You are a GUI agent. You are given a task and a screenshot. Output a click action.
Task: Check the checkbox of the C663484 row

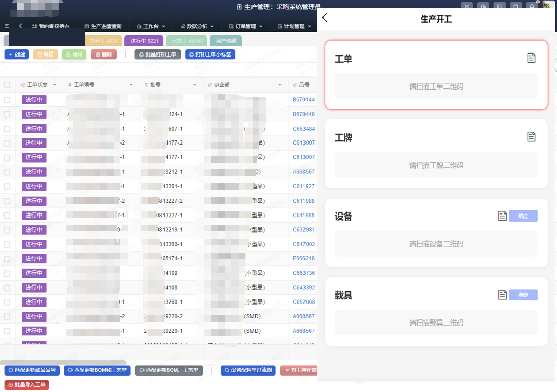(7, 129)
